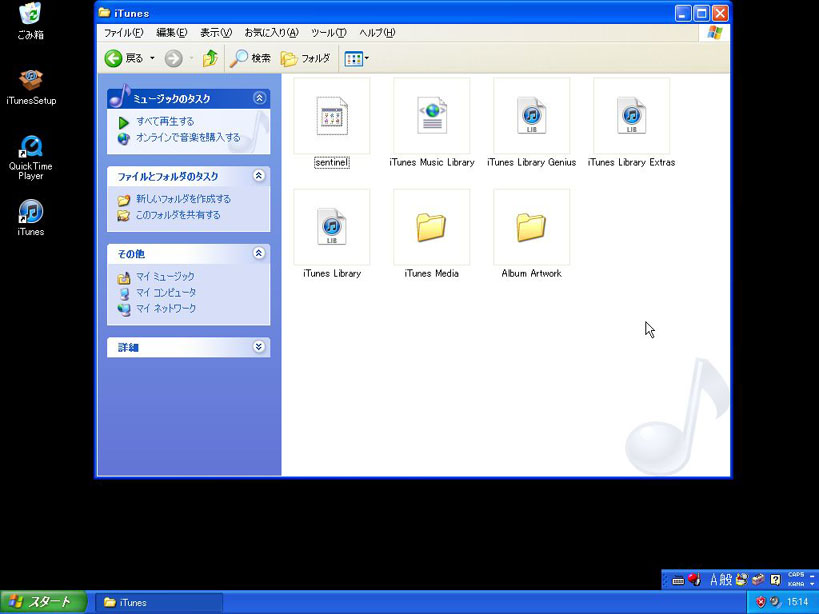Open マイ ネットワーク link
Image resolution: width=819 pixels, height=614 pixels.
tap(166, 309)
